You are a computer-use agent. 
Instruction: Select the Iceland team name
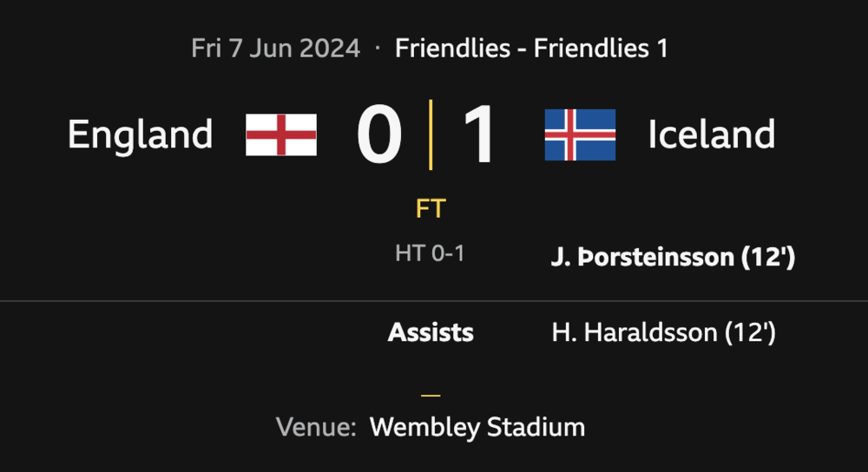point(712,134)
